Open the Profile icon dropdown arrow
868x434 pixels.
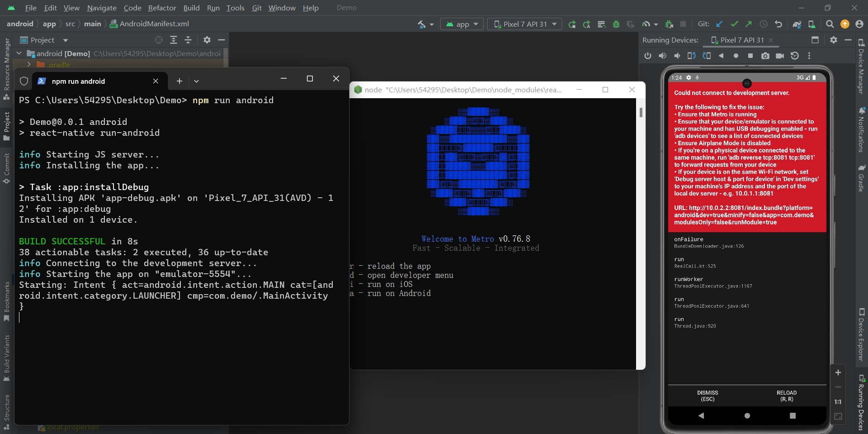tap(656, 24)
